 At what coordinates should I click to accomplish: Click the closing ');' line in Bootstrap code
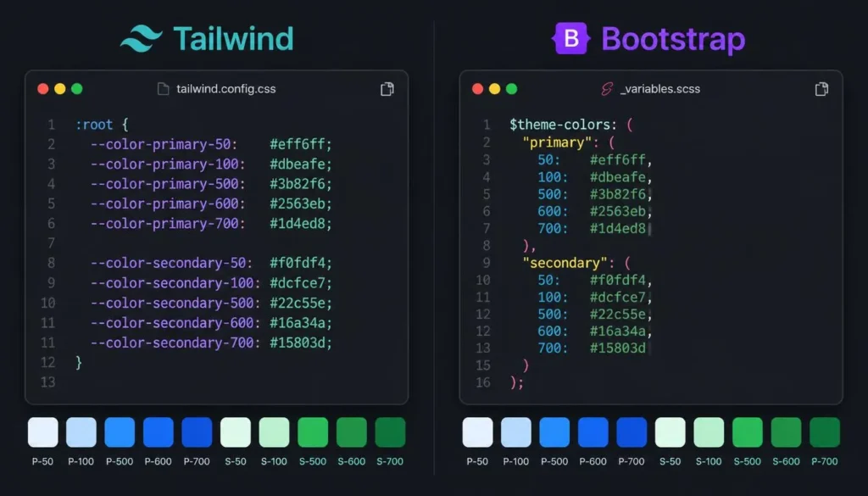[x=516, y=382]
